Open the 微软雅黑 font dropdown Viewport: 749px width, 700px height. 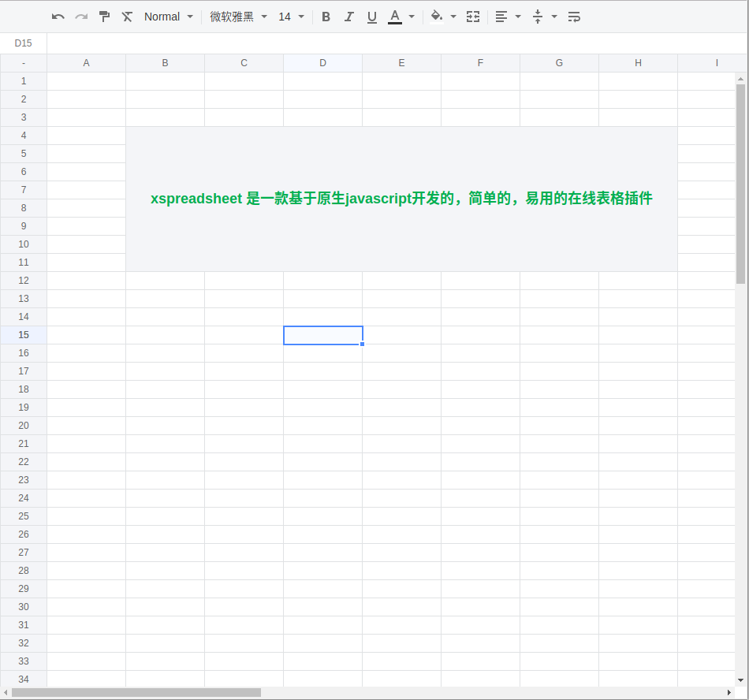click(x=238, y=17)
